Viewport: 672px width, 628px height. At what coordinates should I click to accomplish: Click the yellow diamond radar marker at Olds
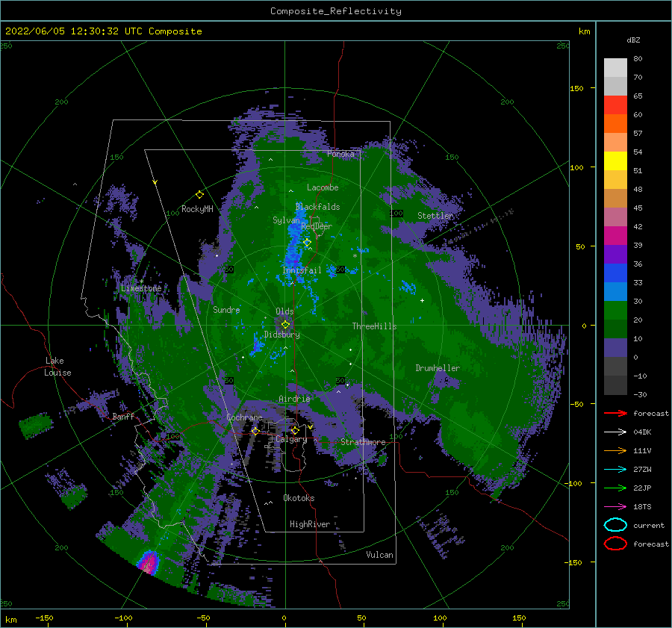(285, 325)
